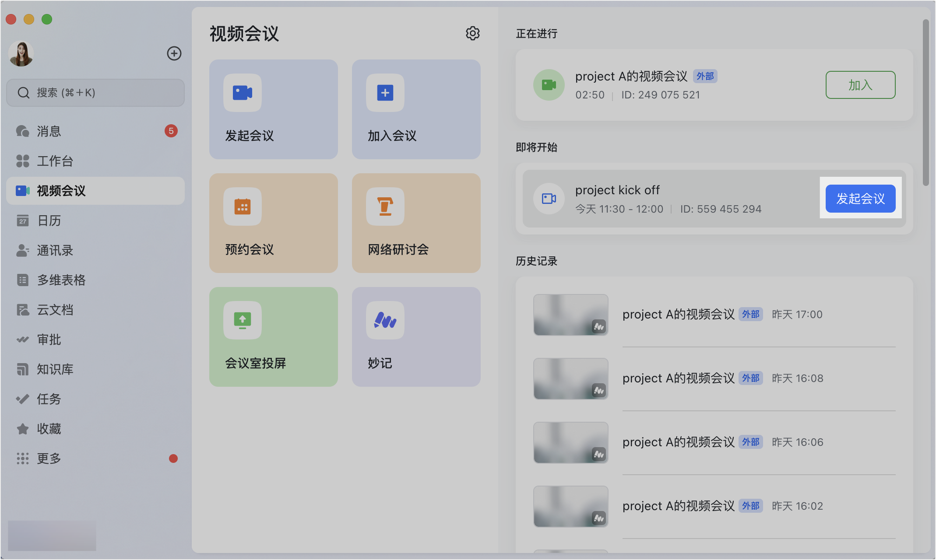Click 今天 11:30 - 12:00 time text
936x560 pixels.
[619, 209]
